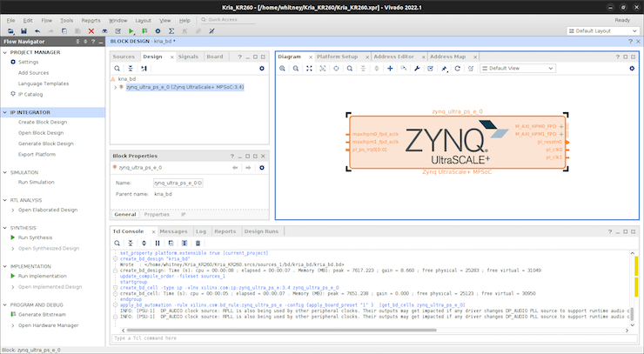The height and width of the screenshot is (354, 644).
Task: Open Default View dropdown in diagram
Action: point(518,69)
